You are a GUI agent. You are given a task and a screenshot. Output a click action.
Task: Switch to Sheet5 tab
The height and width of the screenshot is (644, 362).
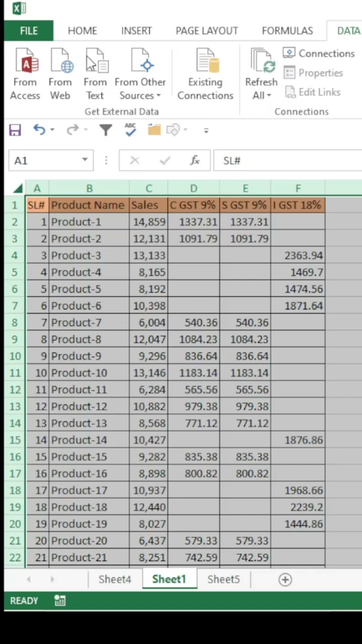[223, 580]
